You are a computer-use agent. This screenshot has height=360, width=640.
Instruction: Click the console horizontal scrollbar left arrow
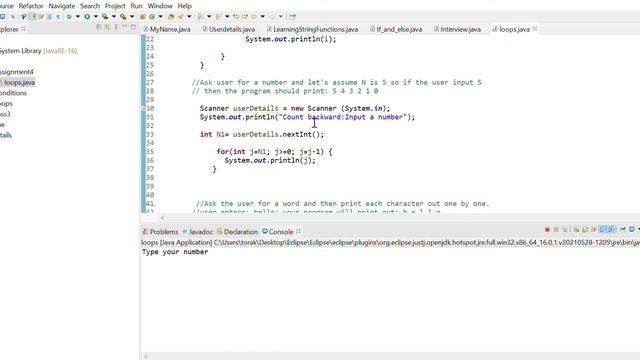(x=146, y=356)
